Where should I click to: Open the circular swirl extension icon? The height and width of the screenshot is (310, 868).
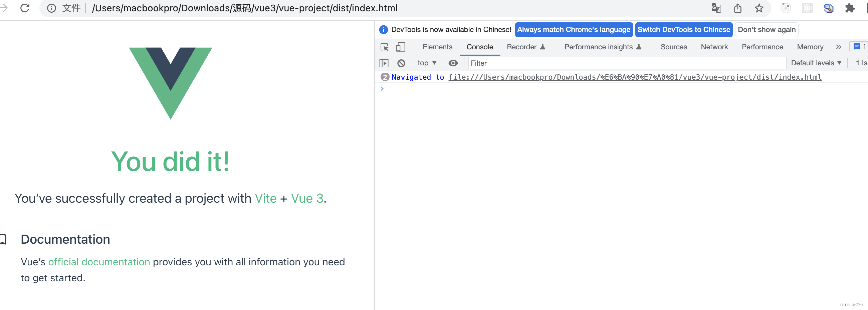(x=786, y=8)
